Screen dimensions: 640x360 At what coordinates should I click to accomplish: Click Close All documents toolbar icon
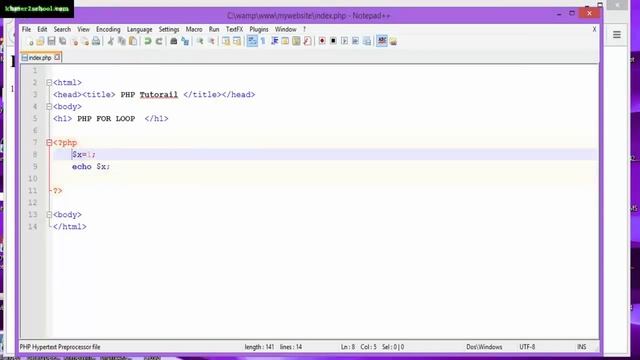pyautogui.click(x=85, y=41)
